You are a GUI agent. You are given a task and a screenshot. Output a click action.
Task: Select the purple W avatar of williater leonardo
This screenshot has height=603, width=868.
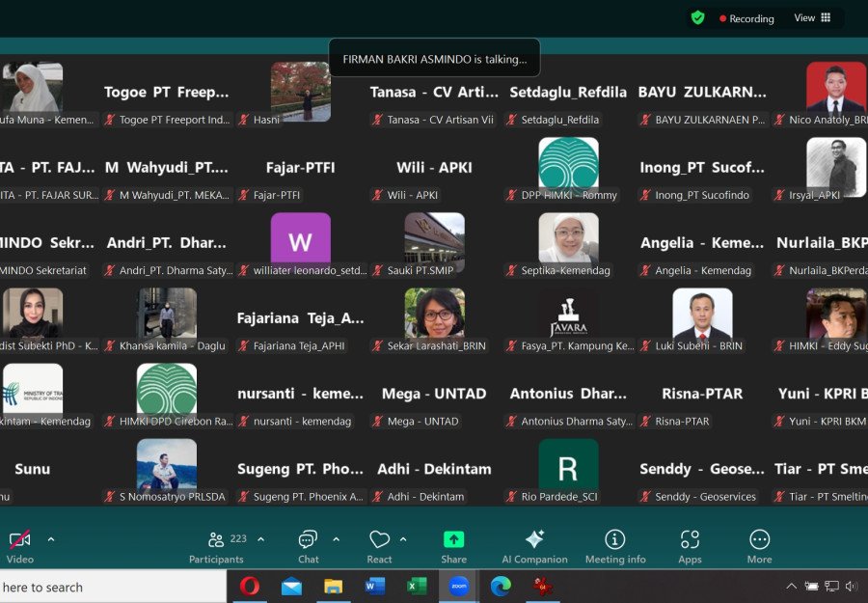click(301, 241)
